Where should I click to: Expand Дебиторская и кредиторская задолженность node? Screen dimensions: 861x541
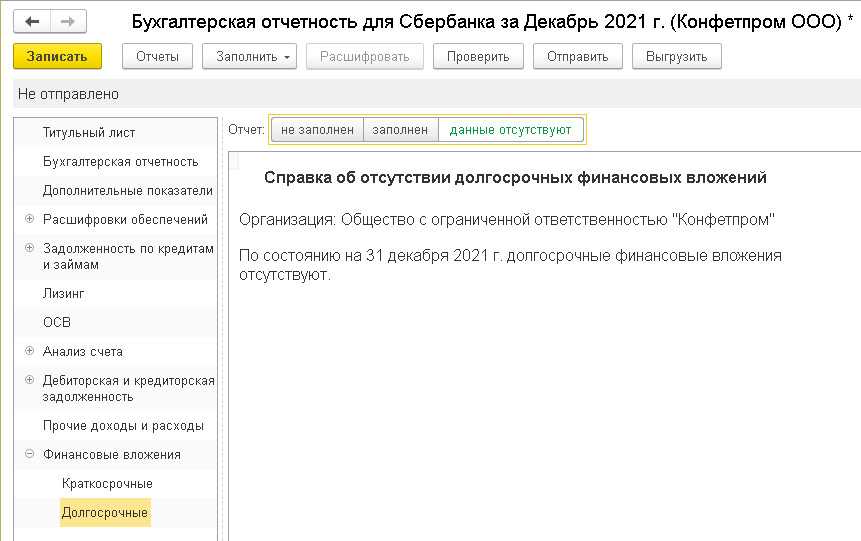(29, 381)
